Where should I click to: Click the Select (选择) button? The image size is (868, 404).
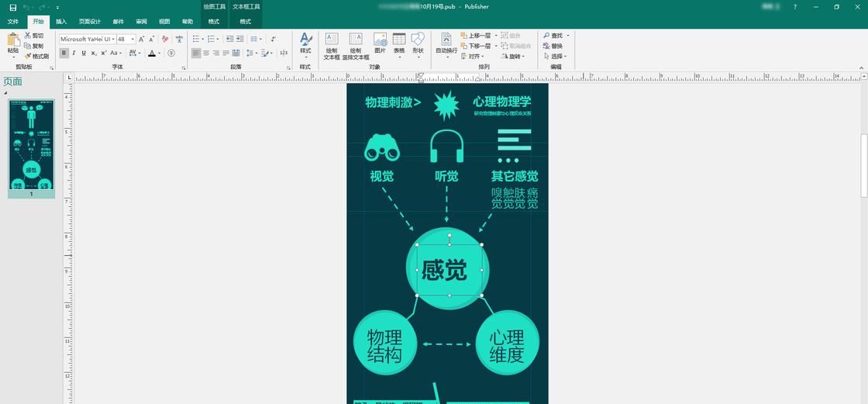553,56
